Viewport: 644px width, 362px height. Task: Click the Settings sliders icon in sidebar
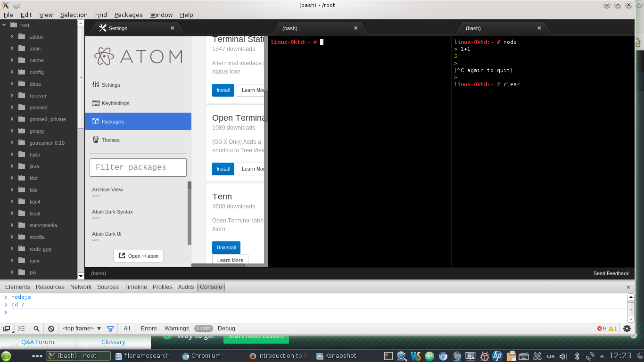coord(96,85)
